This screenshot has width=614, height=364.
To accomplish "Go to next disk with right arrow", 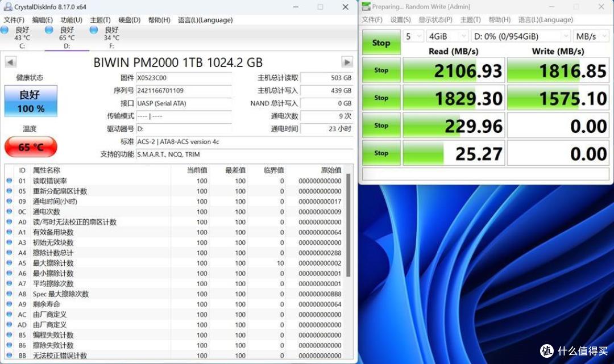I will [347, 62].
